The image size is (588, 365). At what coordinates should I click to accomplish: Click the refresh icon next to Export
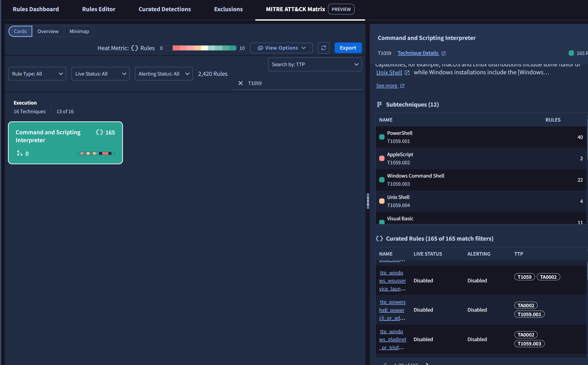click(x=323, y=48)
